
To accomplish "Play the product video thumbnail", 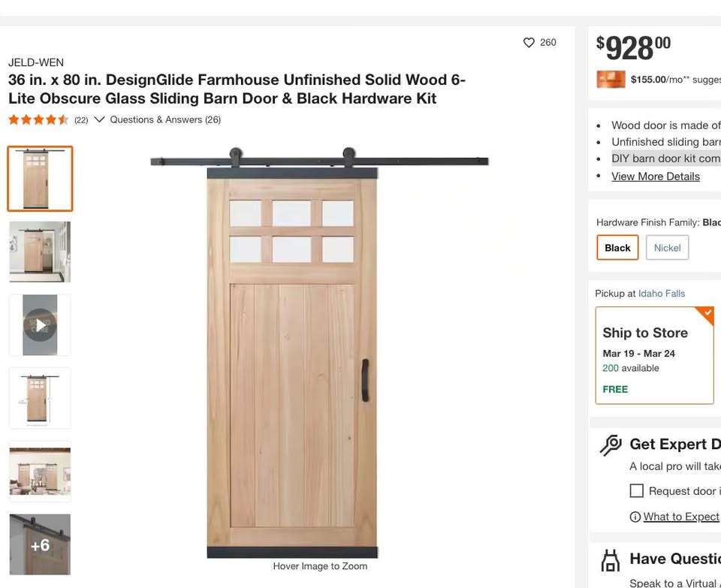I will click(40, 325).
